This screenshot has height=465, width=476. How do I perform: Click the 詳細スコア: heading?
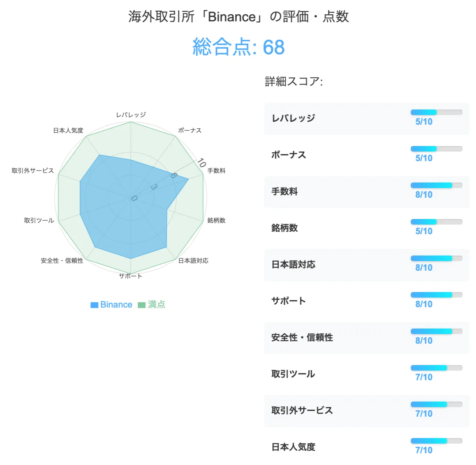294,81
